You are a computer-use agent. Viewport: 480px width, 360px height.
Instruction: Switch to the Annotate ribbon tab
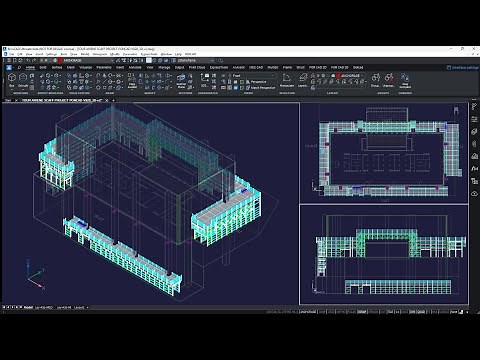pos(135,67)
